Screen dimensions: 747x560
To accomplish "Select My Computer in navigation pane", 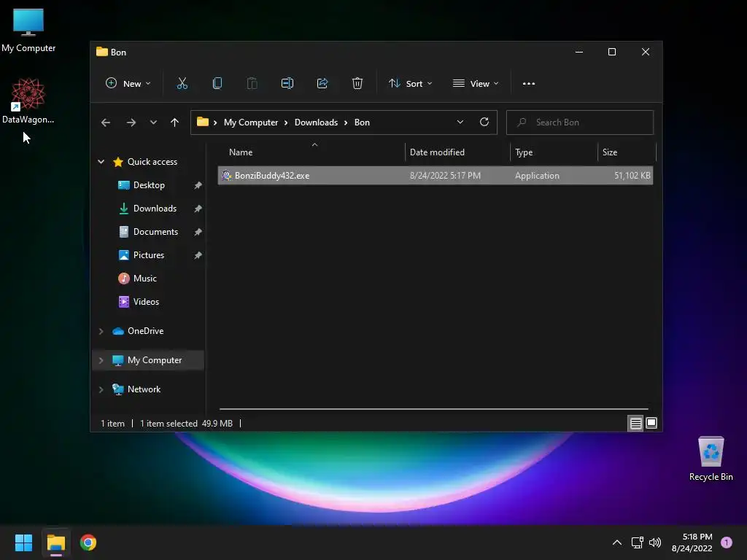I will (x=155, y=360).
